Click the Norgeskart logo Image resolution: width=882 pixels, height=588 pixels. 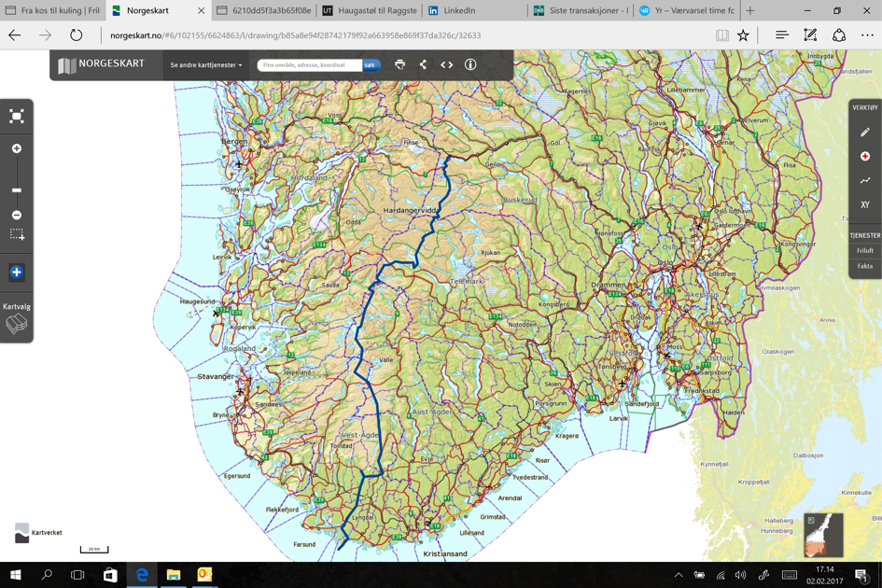[x=101, y=64]
